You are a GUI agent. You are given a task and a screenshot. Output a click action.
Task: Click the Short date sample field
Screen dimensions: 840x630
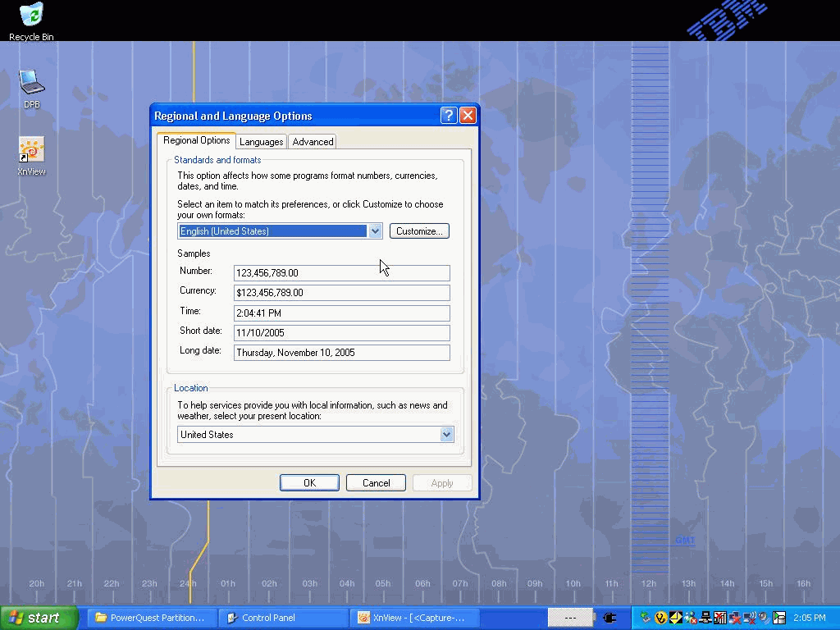click(x=341, y=333)
